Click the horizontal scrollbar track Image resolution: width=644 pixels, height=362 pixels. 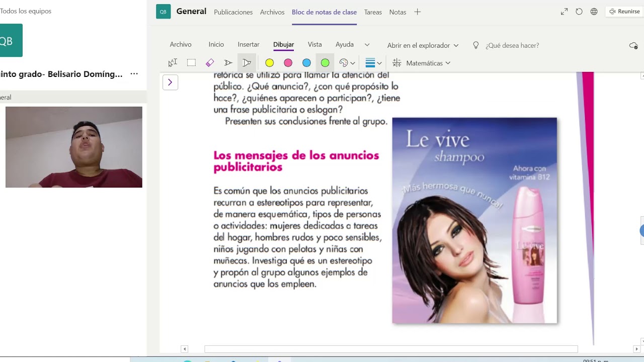[391, 349]
